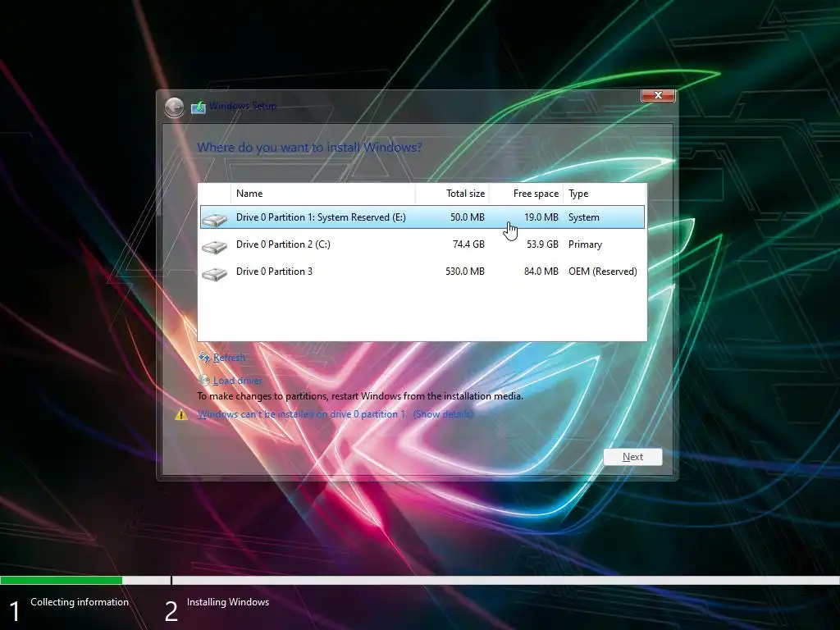Click the Windows Setup title icon
The image size is (840, 630).
click(x=199, y=107)
